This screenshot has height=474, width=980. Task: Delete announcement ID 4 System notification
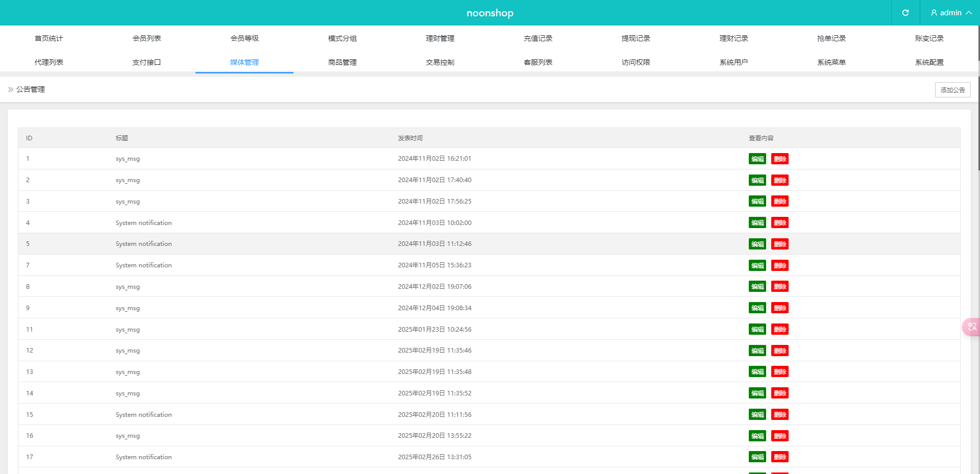point(780,223)
